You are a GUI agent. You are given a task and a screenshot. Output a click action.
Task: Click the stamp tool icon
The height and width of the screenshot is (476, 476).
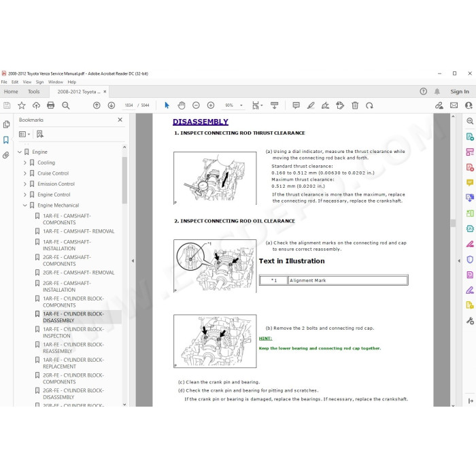pos(340,105)
